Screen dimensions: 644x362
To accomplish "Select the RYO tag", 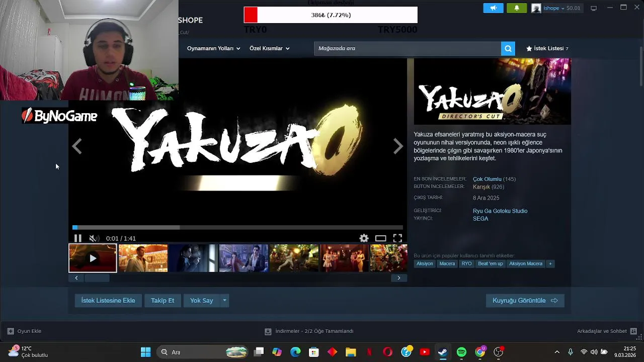I will click(x=466, y=263).
